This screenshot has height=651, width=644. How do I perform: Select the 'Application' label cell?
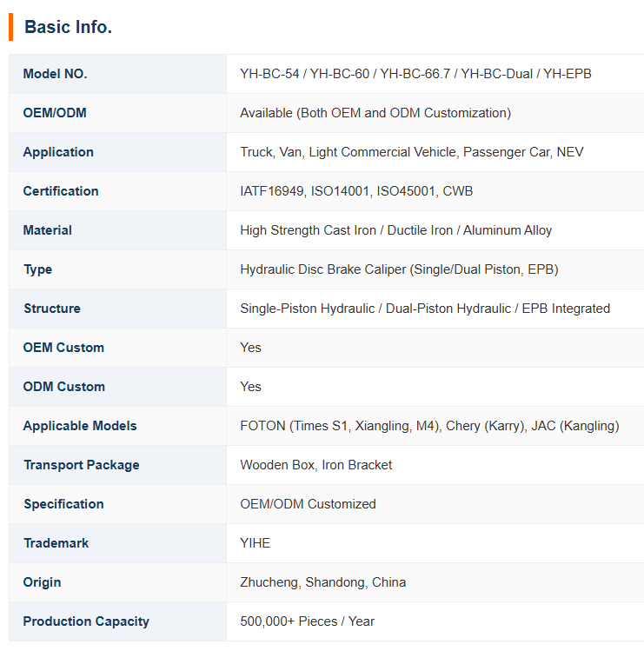118,152
